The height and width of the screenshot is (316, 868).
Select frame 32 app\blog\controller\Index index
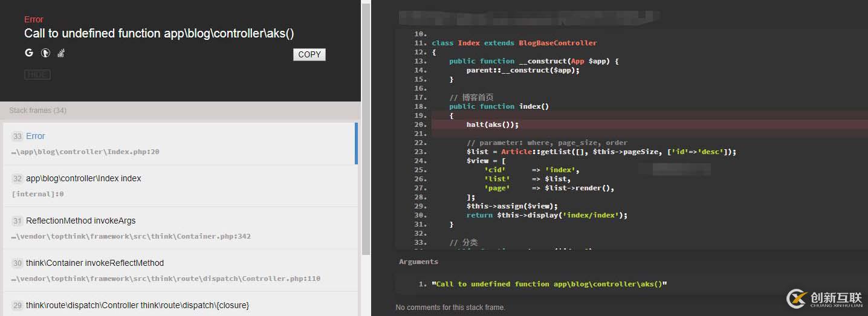(x=181, y=185)
